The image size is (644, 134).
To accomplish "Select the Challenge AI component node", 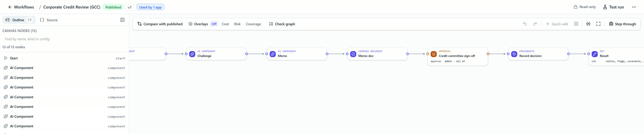I will pyautogui.click(x=216, y=54).
